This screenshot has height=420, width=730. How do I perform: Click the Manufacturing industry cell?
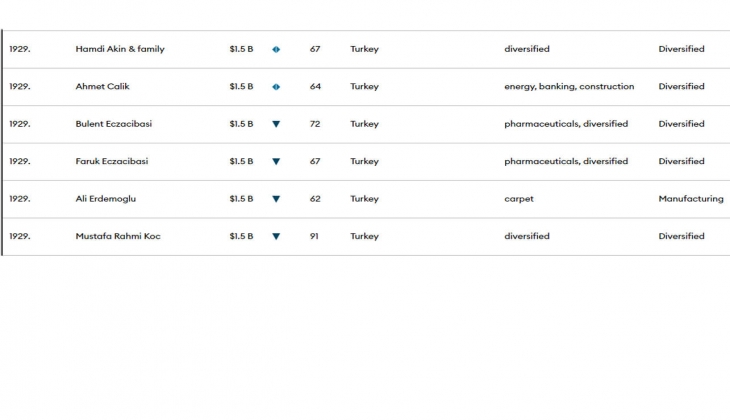(690, 199)
